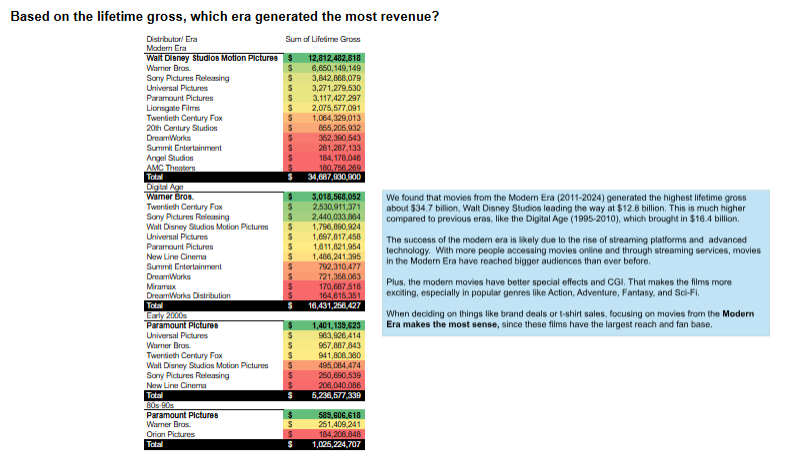
Task: Select bold Warner Bros. row in Digital Age
Action: (x=170, y=197)
